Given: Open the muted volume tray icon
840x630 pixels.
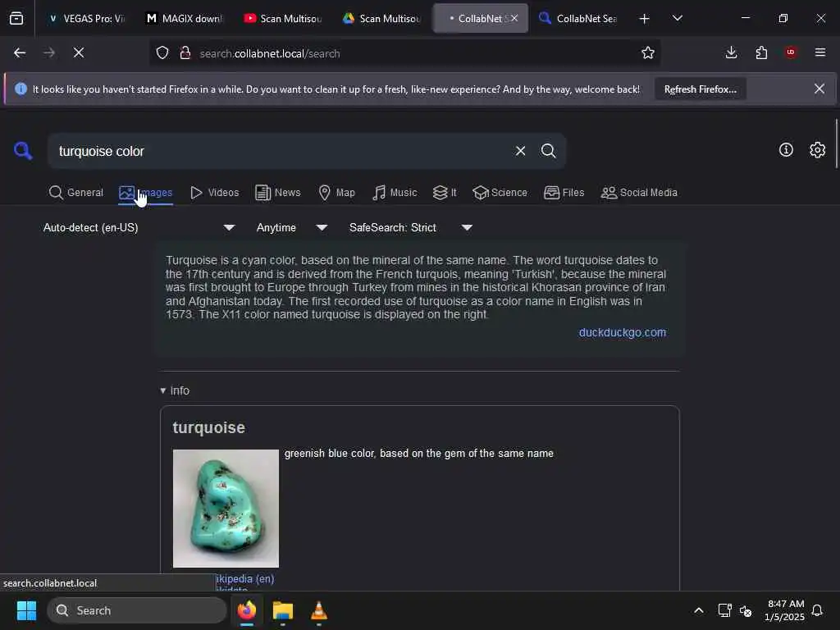Looking at the screenshot, I should 745,610.
